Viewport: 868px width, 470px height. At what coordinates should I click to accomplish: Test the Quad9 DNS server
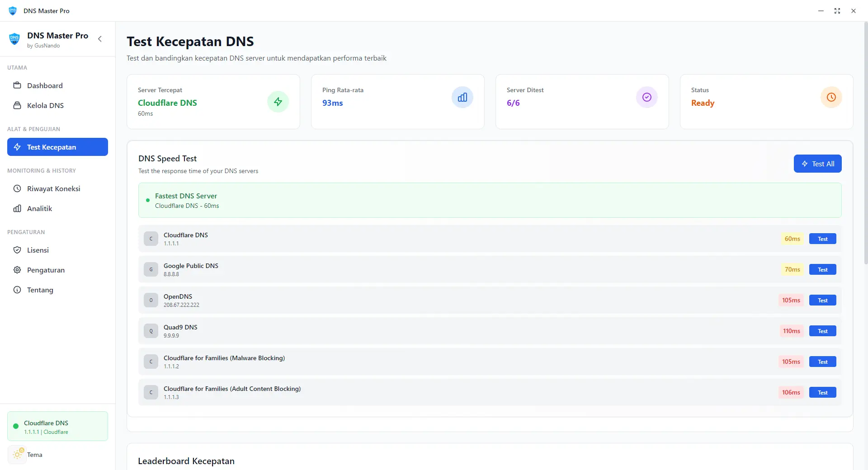822,331
